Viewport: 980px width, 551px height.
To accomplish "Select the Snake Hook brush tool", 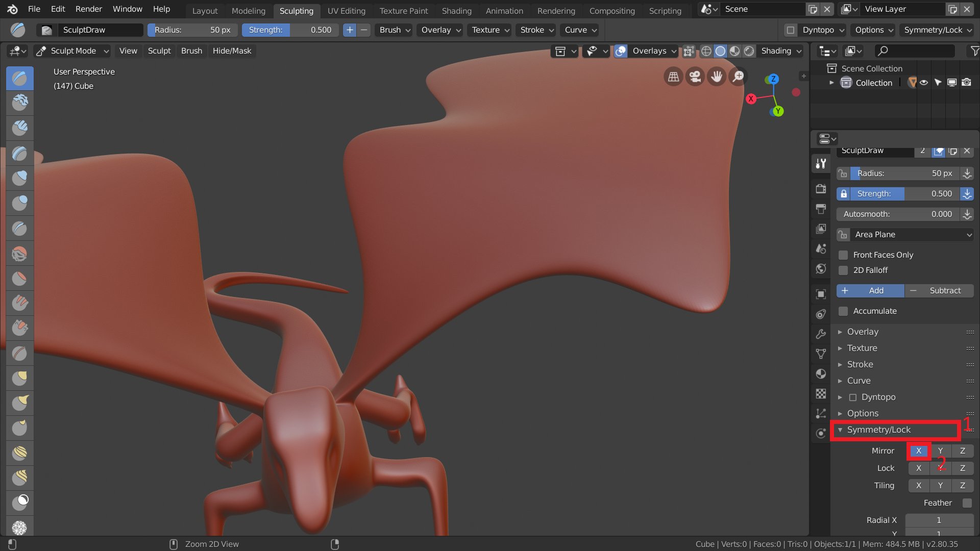I will click(20, 403).
